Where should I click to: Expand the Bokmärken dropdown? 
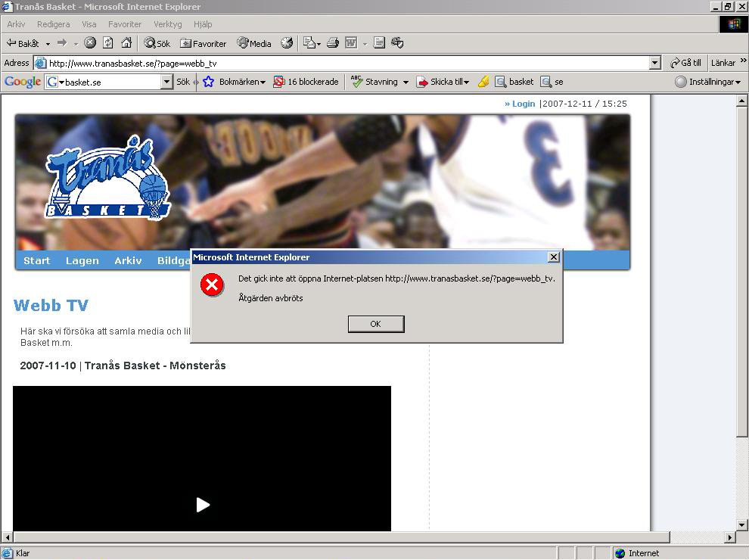pos(263,82)
